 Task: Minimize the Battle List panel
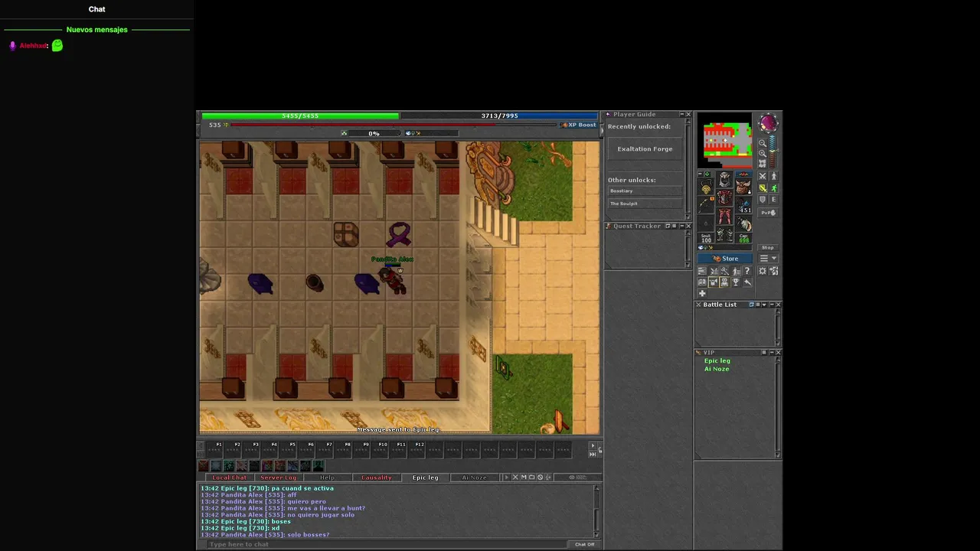771,305
